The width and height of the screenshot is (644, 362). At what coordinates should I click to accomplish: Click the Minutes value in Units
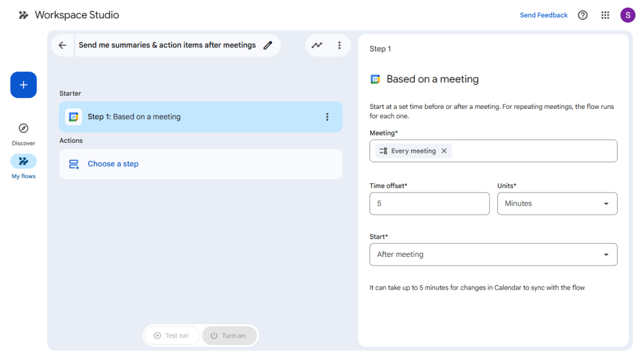tap(518, 203)
